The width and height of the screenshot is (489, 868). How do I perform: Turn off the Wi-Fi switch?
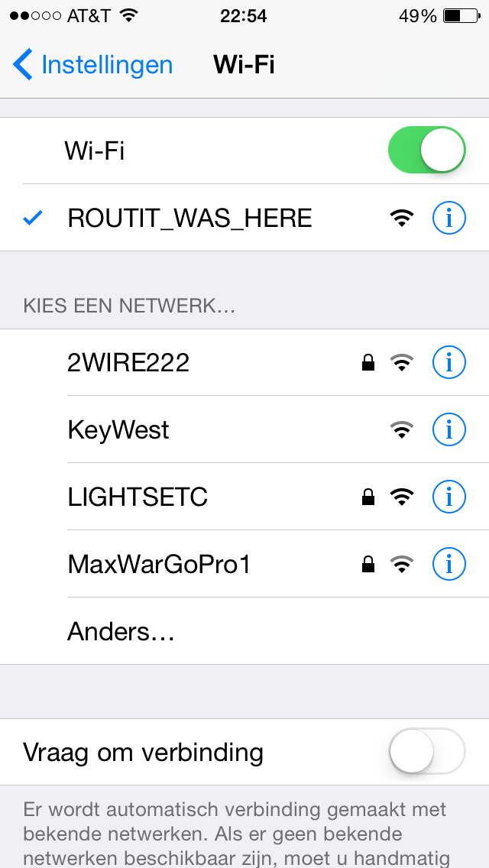(426, 150)
